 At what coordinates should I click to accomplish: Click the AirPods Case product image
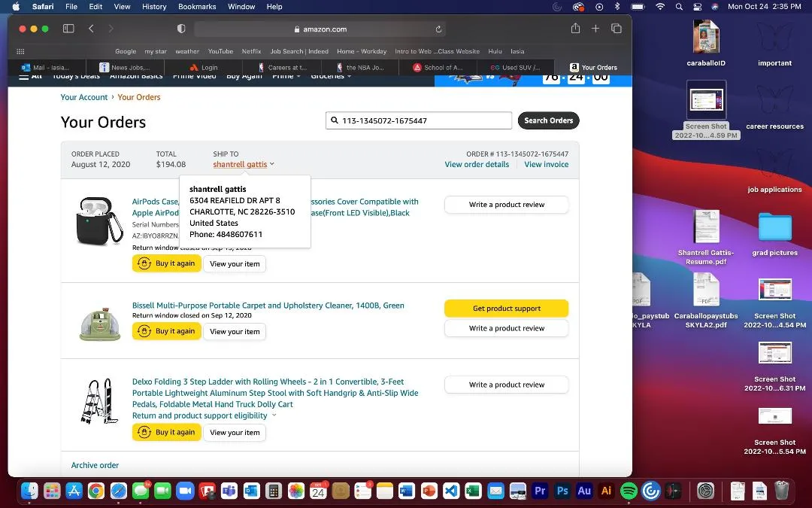click(99, 221)
